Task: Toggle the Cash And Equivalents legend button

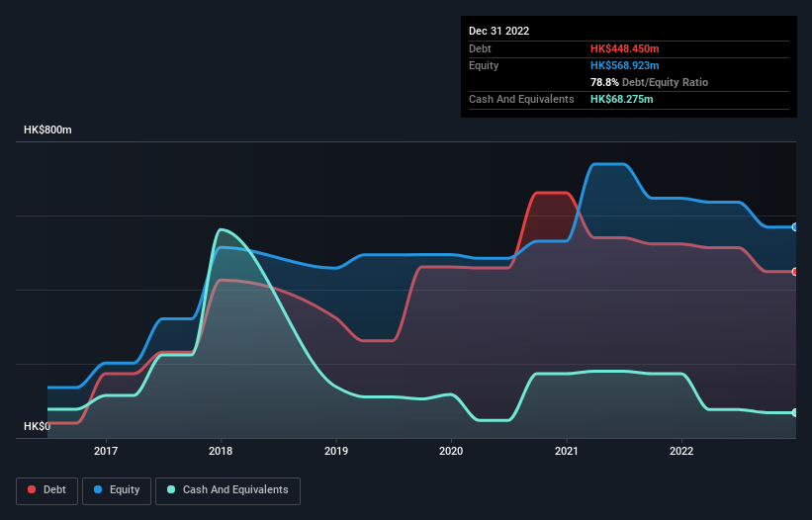Action: (x=227, y=490)
